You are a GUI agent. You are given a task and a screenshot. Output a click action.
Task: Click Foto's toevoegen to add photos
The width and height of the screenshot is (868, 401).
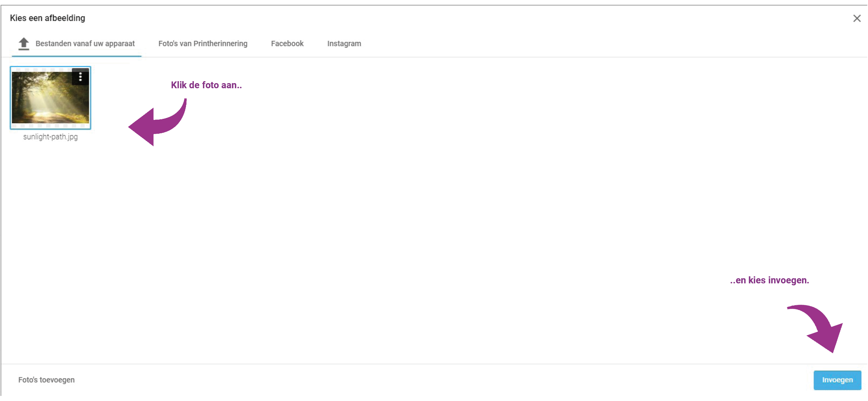(47, 380)
